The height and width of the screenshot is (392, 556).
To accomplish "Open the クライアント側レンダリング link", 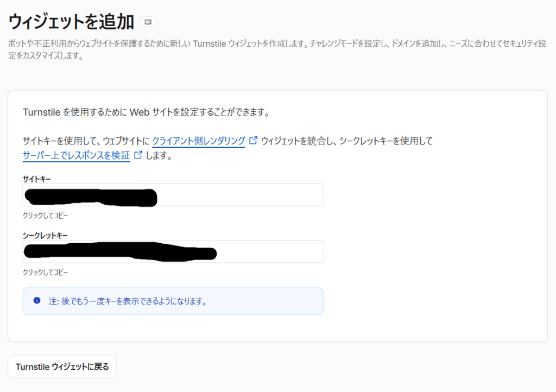I will (x=199, y=141).
